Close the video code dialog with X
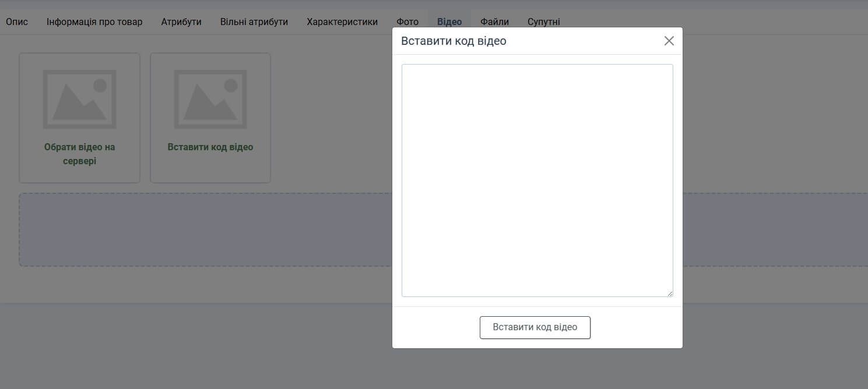Screen dimensions: 868x389 [x=669, y=41]
